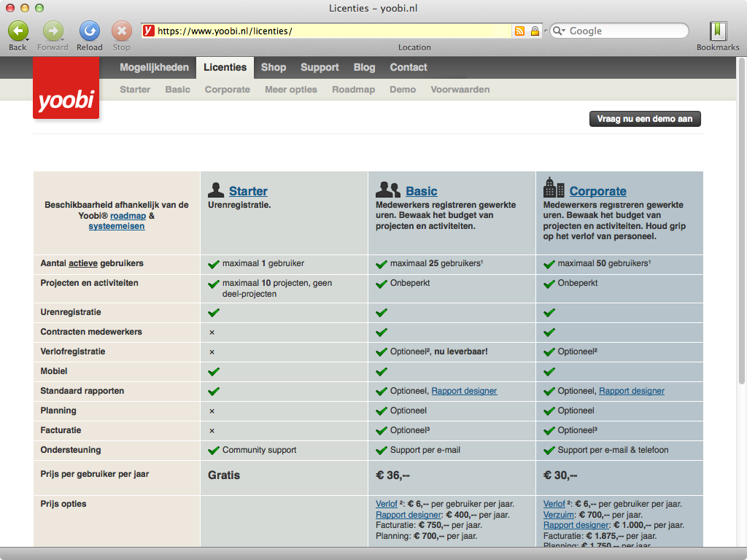Image resolution: width=747 pixels, height=560 pixels.
Task: Click the 'nu leverbaar!' text
Action: pyautogui.click(x=461, y=351)
